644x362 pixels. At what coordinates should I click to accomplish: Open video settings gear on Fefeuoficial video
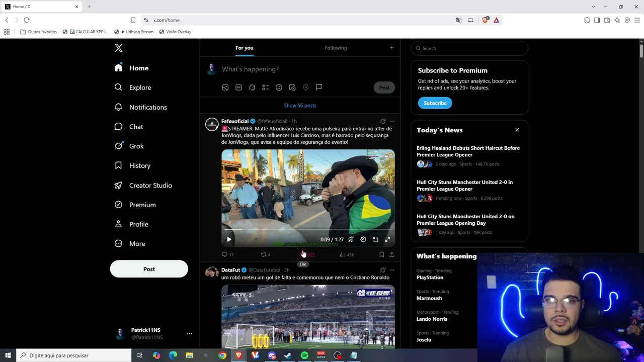(363, 240)
